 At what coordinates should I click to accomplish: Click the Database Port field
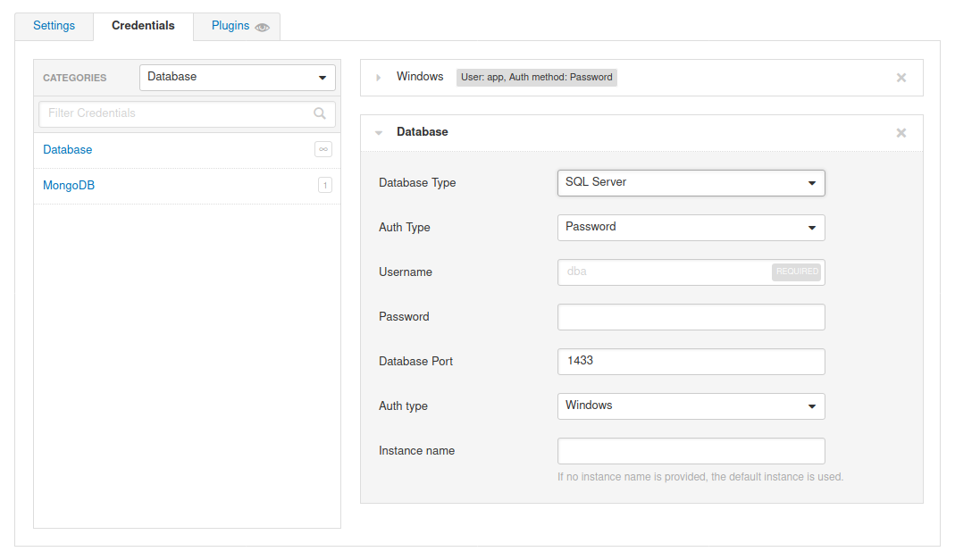coord(691,361)
